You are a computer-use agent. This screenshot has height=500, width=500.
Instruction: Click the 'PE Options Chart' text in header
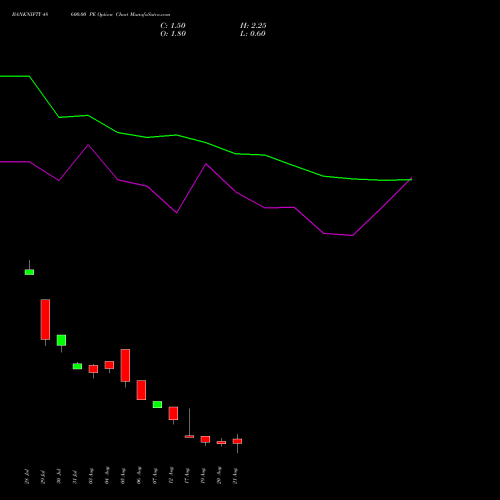tap(109, 15)
